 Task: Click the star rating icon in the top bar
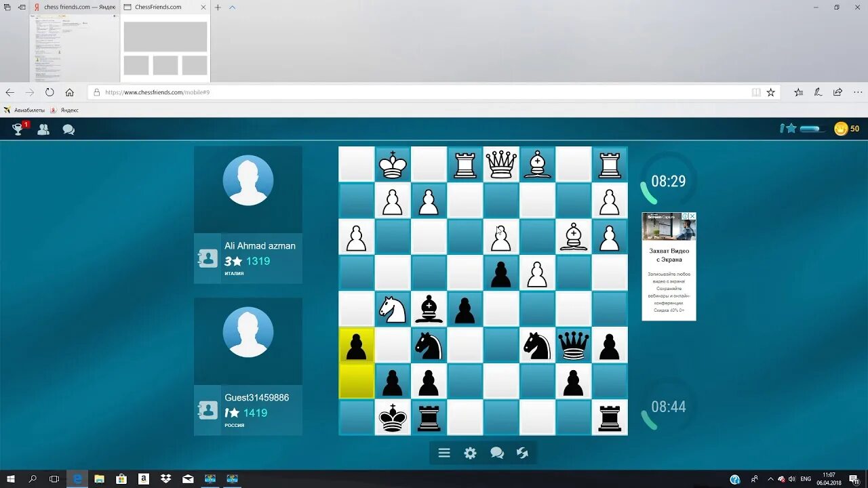point(792,127)
